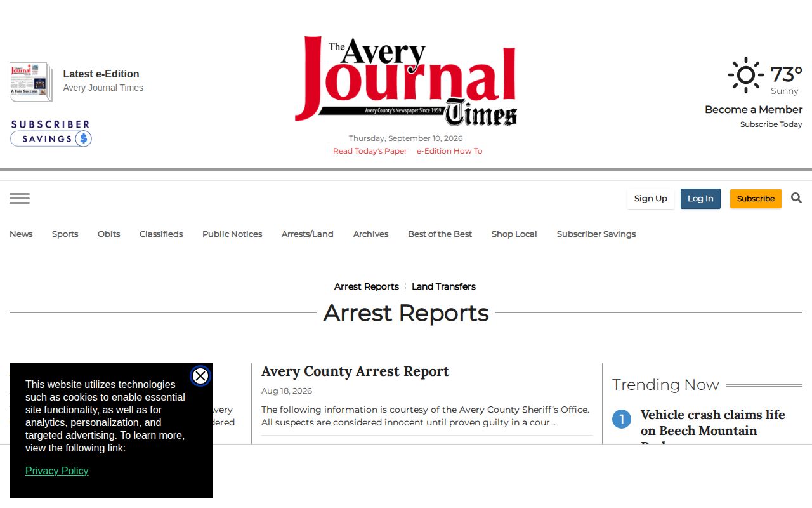Open Public Notices section
Image resolution: width=812 pixels, height=508 pixels.
click(232, 234)
